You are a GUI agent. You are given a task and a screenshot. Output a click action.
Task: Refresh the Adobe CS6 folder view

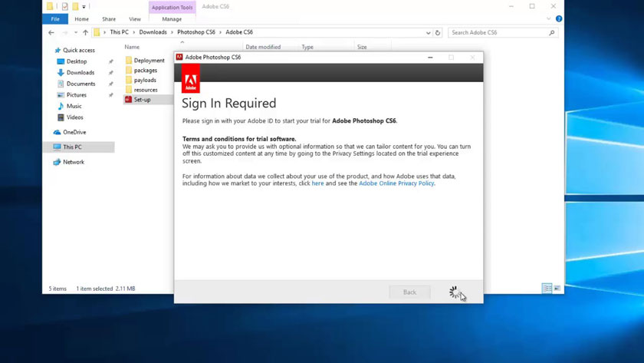438,32
